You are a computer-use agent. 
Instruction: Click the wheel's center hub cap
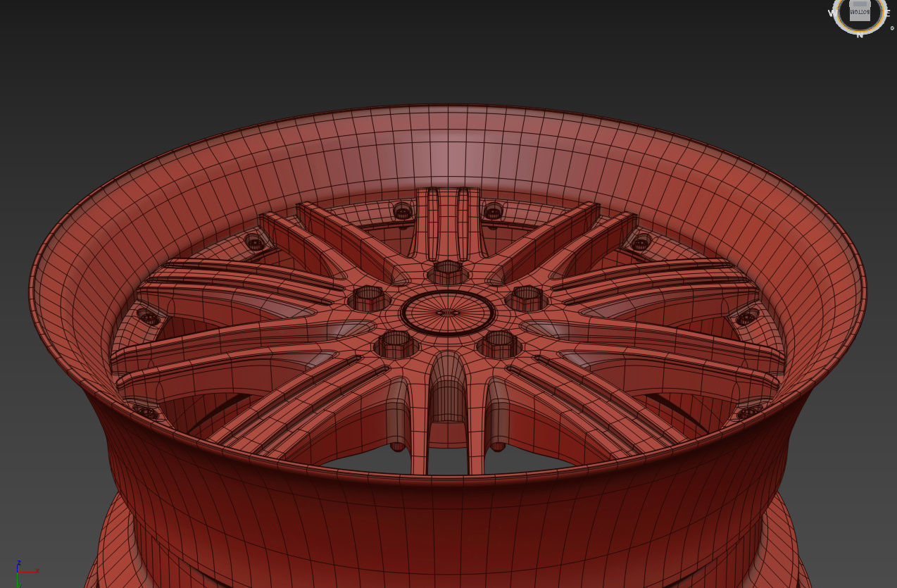tap(448, 313)
